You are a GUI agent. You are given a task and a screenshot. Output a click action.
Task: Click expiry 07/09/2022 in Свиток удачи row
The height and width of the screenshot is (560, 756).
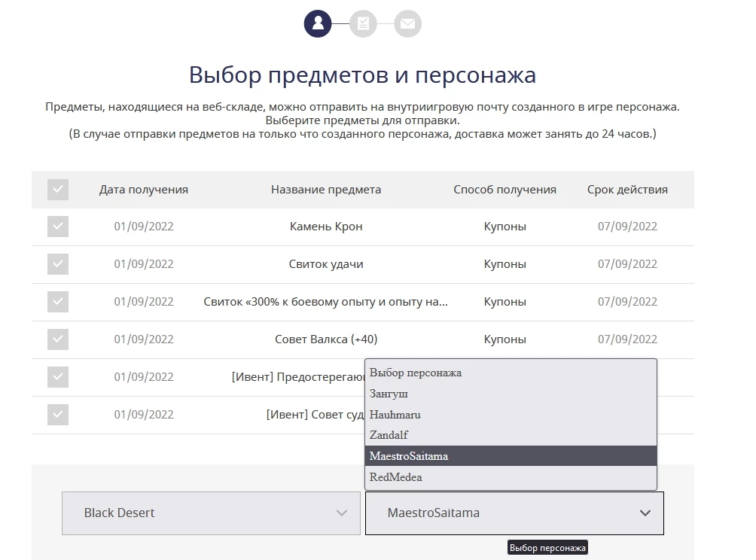tap(627, 264)
